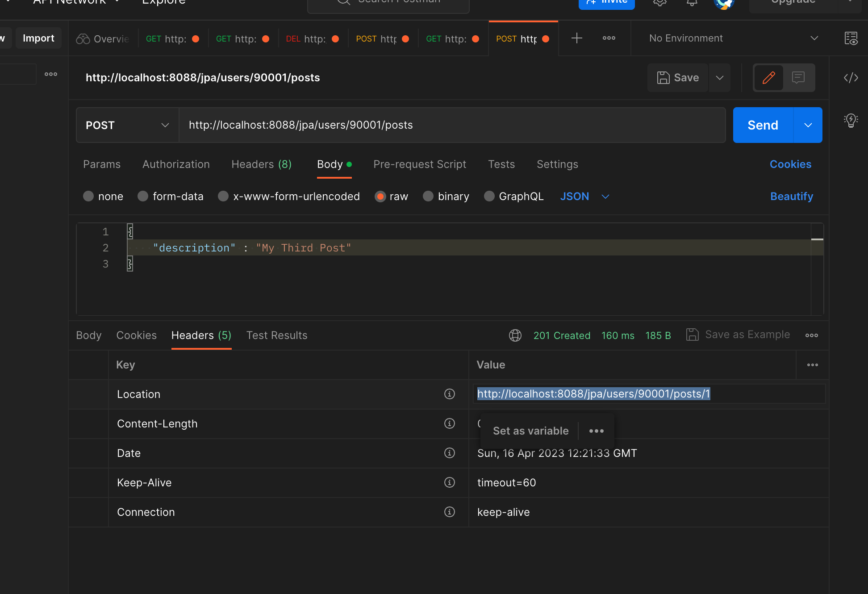
Task: Select the binary body type
Action: click(x=428, y=196)
